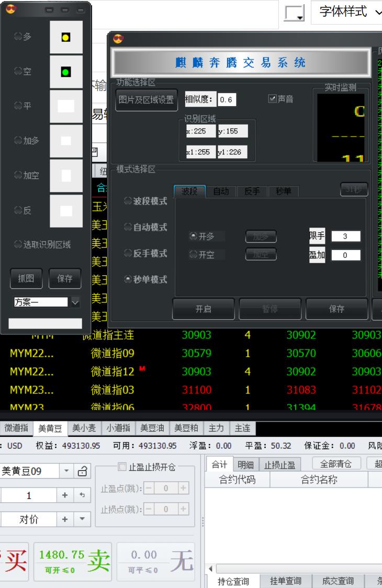Open the 方案一 scheme dropdown
The image size is (382, 588).
tap(75, 302)
